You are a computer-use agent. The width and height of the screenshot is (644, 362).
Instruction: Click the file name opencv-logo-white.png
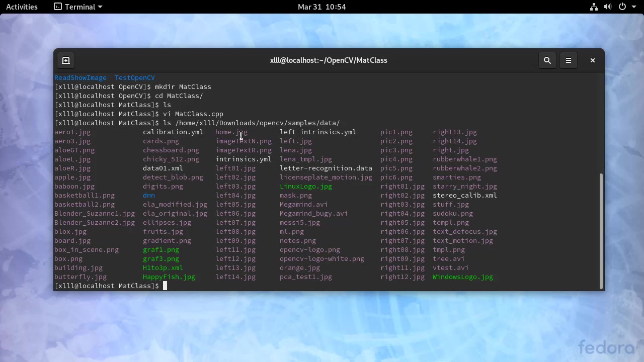[322, 259]
